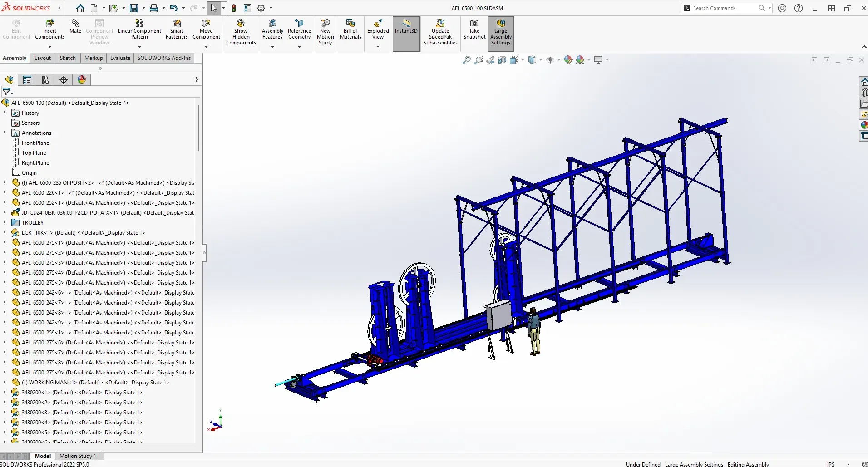The image size is (868, 467).
Task: Open the Hide/Show Items eye toggle
Action: (550, 59)
